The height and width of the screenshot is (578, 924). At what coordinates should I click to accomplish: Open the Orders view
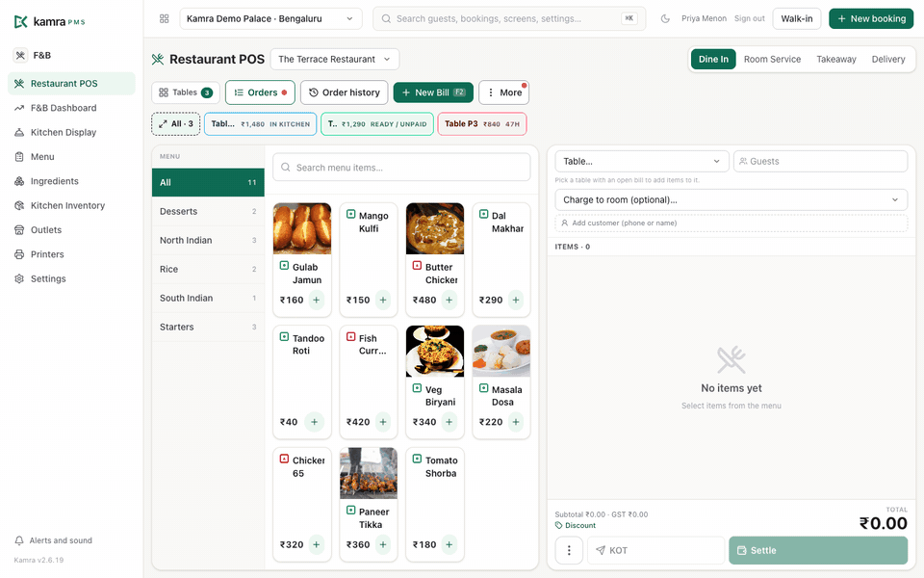(x=260, y=92)
